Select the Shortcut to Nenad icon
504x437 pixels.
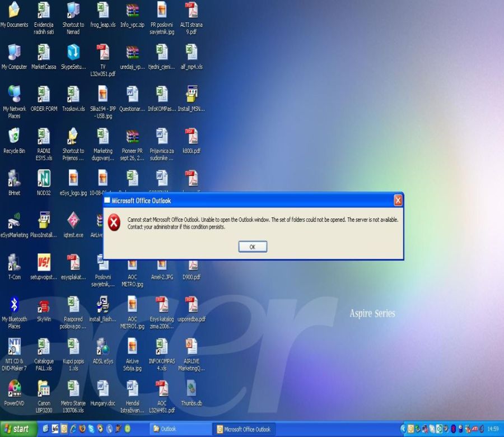point(73,18)
